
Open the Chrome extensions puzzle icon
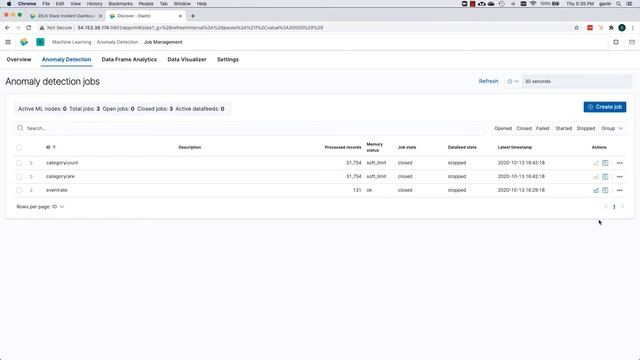point(611,28)
